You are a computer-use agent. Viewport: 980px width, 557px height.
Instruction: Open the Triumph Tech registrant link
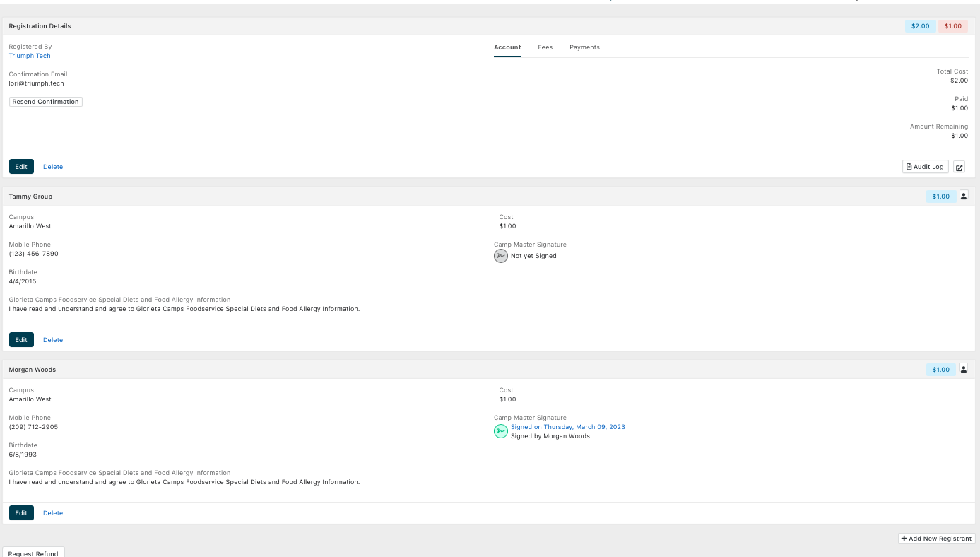[x=30, y=56]
